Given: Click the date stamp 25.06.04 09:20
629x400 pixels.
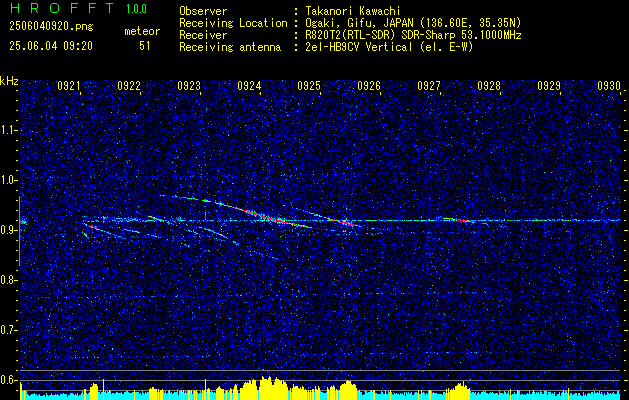Looking at the screenshot, I should pyautogui.click(x=51, y=46).
